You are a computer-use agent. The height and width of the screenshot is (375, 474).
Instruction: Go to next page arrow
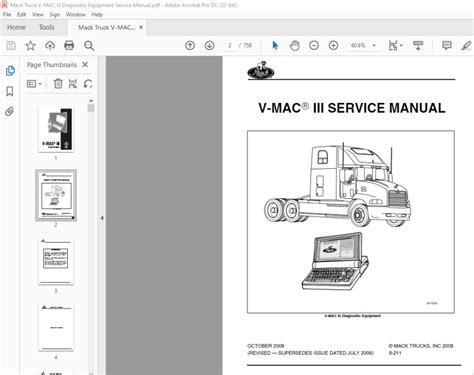point(209,45)
